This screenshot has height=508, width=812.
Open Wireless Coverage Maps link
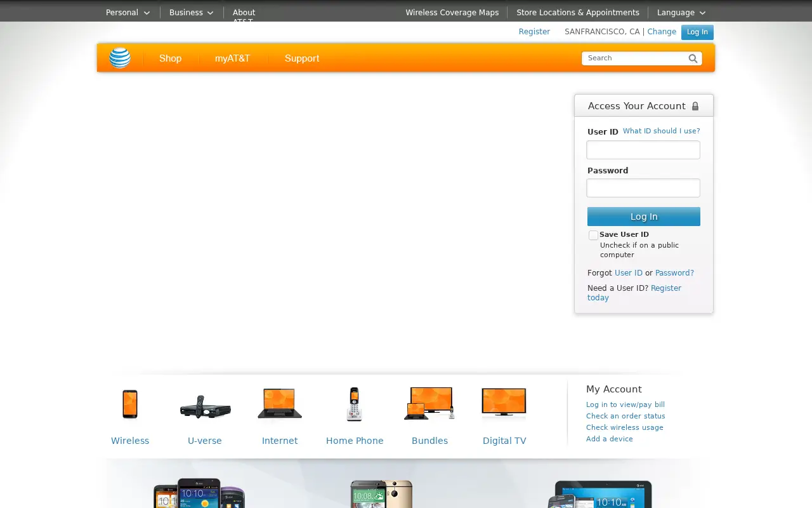(x=452, y=13)
